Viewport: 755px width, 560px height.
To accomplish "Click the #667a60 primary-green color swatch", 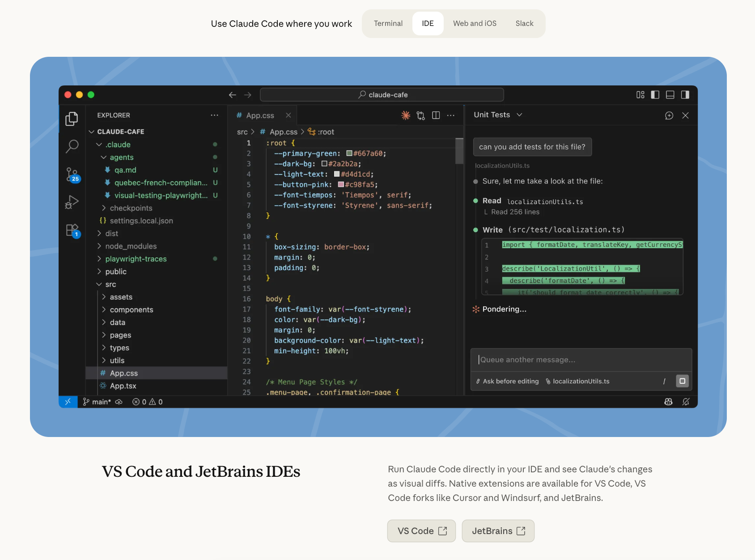I will point(349,153).
